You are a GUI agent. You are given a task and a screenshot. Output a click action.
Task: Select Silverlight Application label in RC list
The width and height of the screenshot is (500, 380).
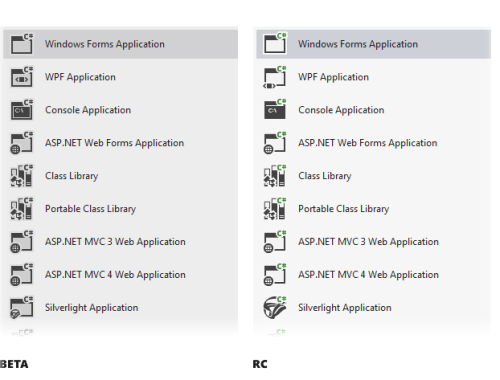pyautogui.click(x=345, y=308)
